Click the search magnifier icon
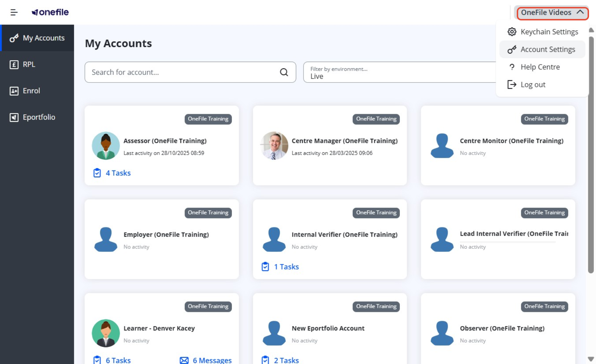Viewport: 596px width, 364px height. [x=284, y=72]
